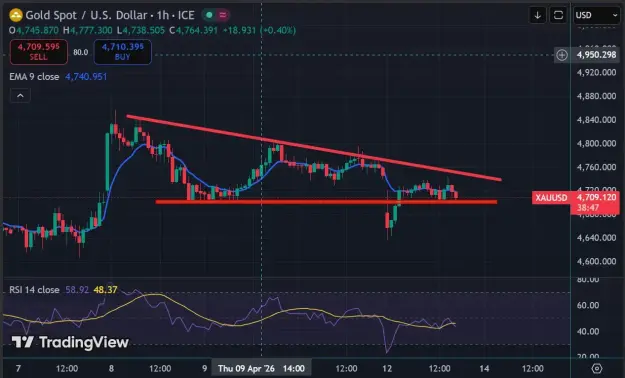Screen dimensions: 625x378
Task: Click the 60.00 RSI scale label
Action: coord(588,305)
